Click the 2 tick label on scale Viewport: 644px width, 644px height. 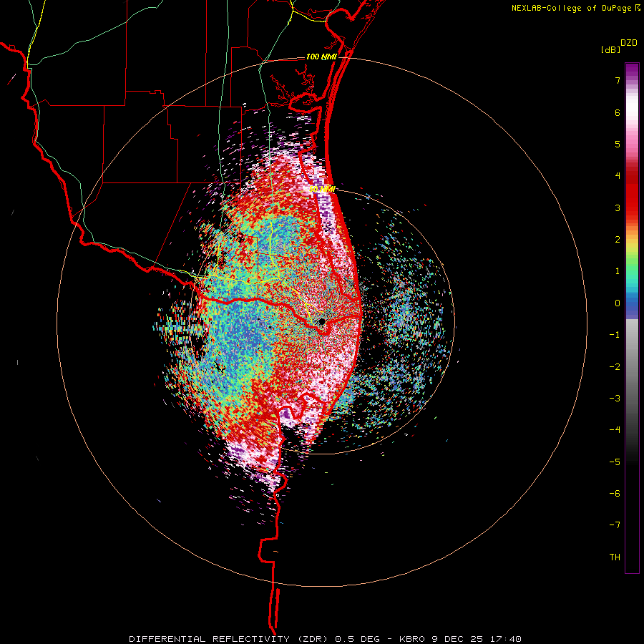tap(618, 240)
